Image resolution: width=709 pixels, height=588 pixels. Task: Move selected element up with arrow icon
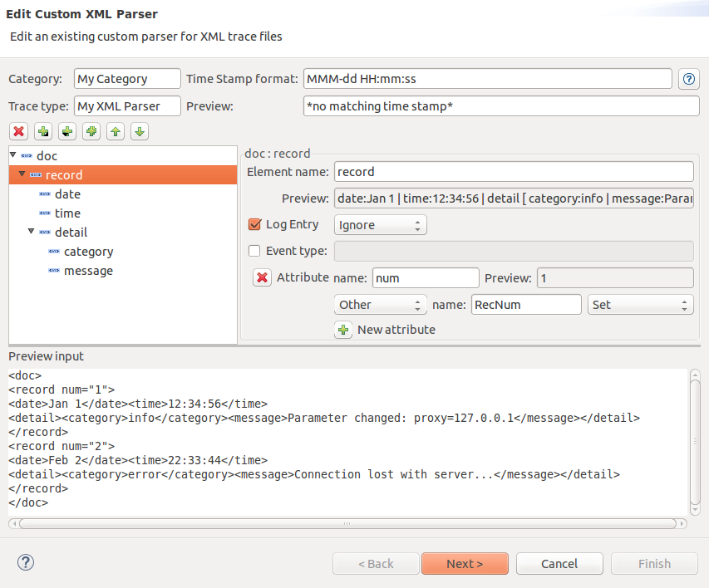[x=116, y=131]
